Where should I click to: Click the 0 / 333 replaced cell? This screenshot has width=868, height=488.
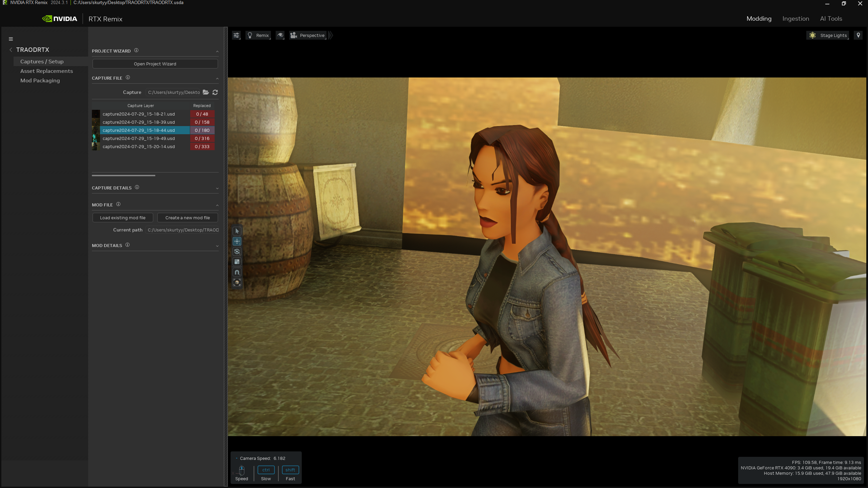point(202,146)
